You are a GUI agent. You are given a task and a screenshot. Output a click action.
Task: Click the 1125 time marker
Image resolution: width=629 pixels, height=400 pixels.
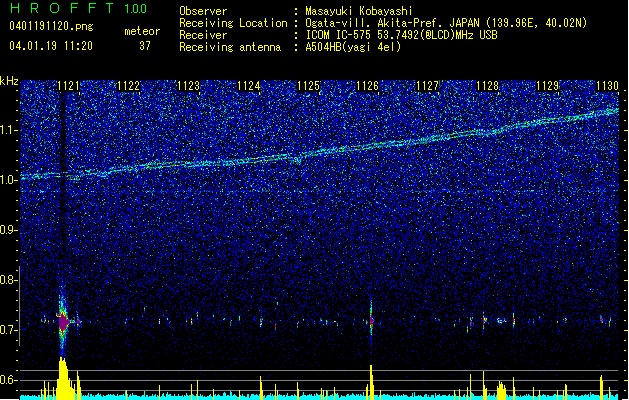click(308, 86)
